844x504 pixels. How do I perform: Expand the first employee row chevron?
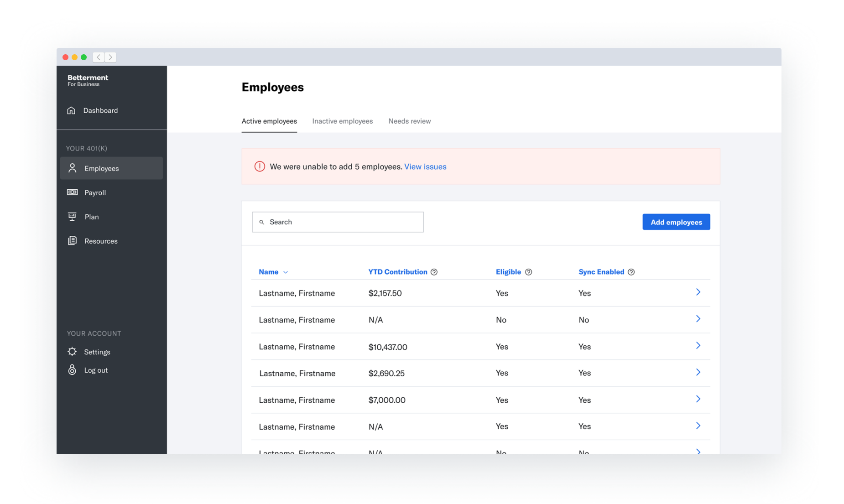tap(698, 292)
